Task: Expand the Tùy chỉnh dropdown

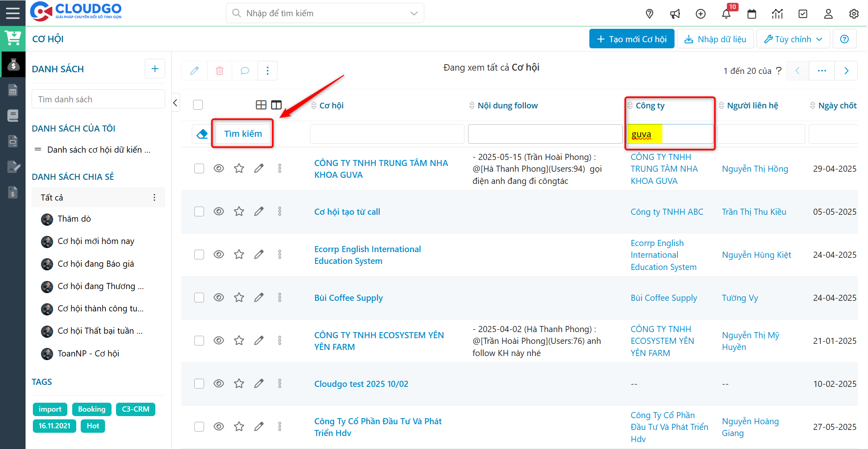Action: click(x=793, y=39)
